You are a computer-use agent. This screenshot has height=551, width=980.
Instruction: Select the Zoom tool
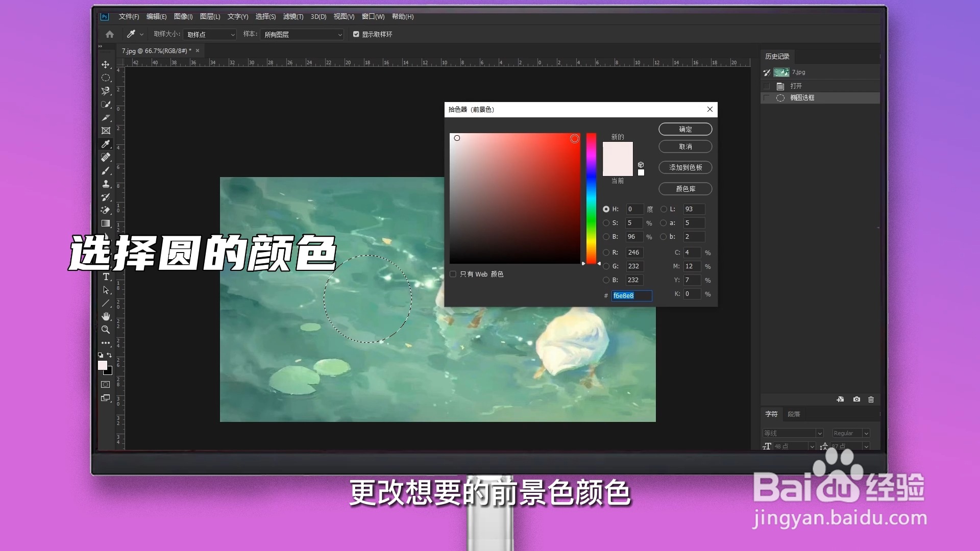click(106, 330)
